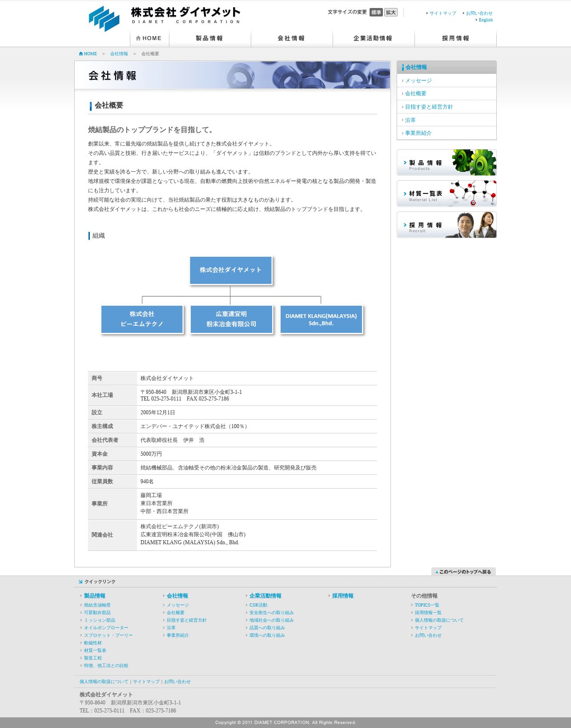
Task: Click the home icon in breadcrumb
Action: (x=81, y=54)
